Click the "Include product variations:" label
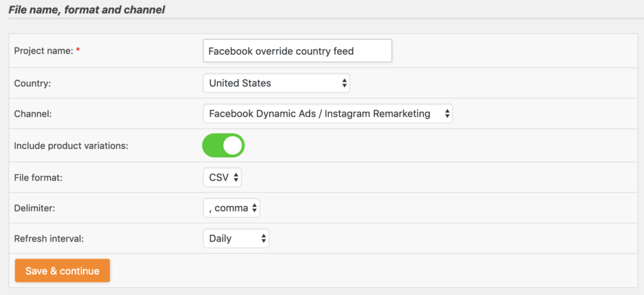 [x=71, y=146]
